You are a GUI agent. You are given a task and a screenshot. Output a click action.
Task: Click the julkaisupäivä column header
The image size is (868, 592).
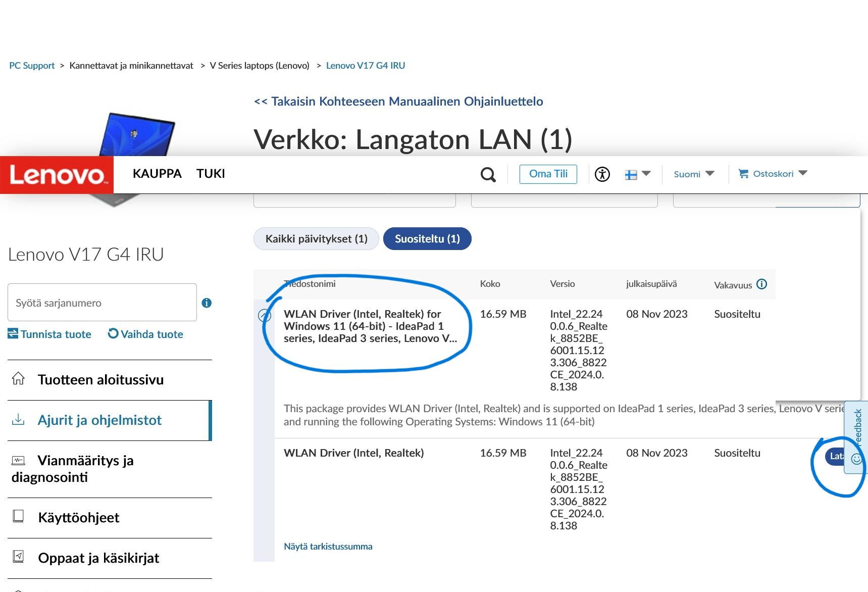point(651,284)
